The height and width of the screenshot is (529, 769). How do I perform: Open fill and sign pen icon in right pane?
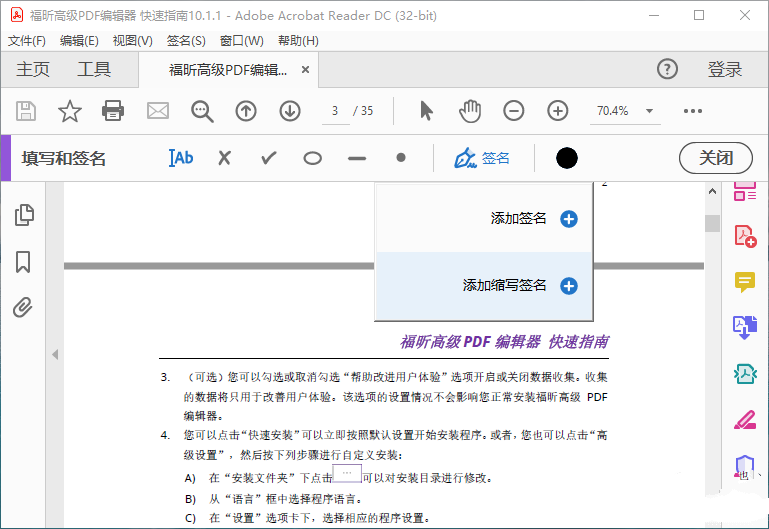(744, 420)
